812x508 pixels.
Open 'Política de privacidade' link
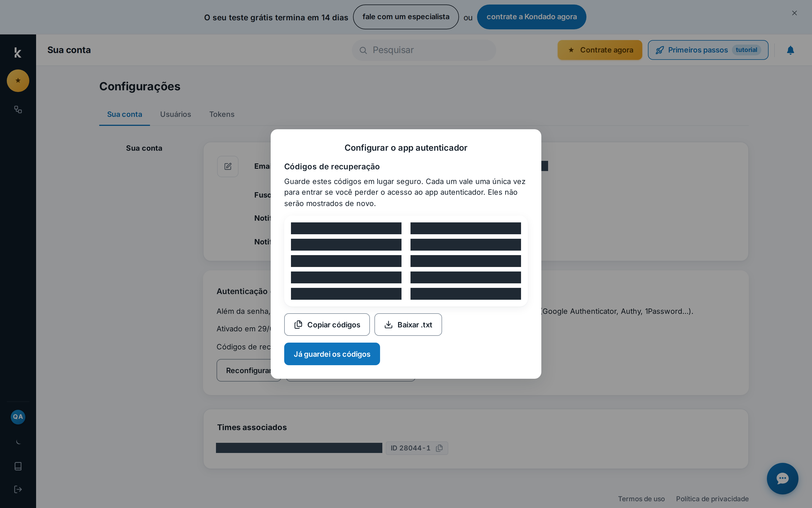pos(712,499)
